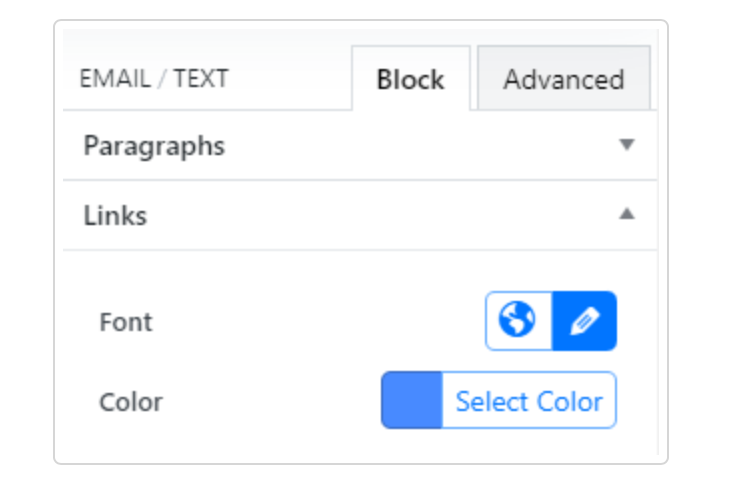The width and height of the screenshot is (742, 502).
Task: Click TEXT in the breadcrumb
Action: click(x=200, y=78)
